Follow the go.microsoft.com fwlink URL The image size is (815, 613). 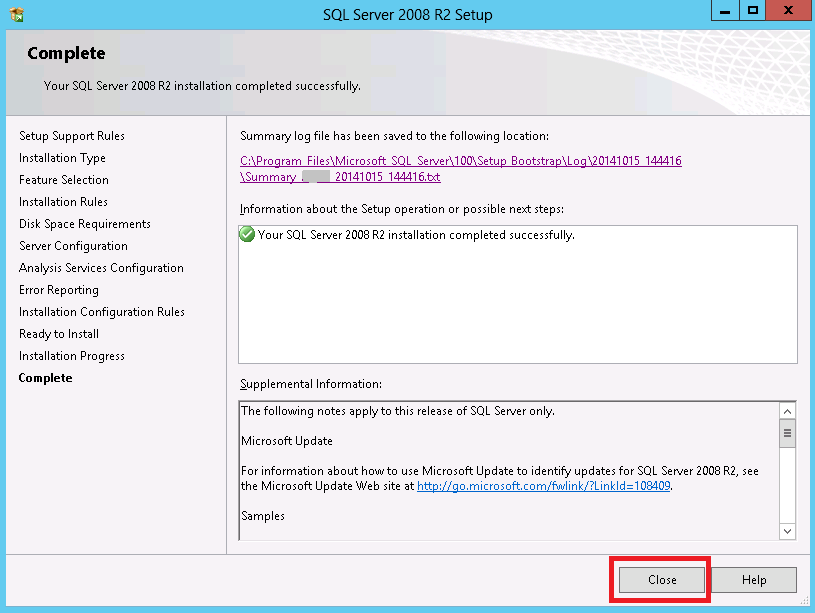point(543,486)
